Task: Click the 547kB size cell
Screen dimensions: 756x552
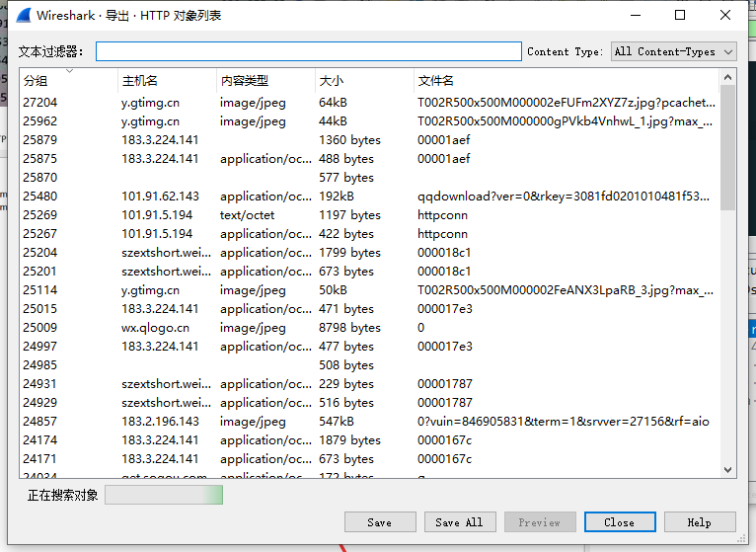Action: [x=337, y=422]
